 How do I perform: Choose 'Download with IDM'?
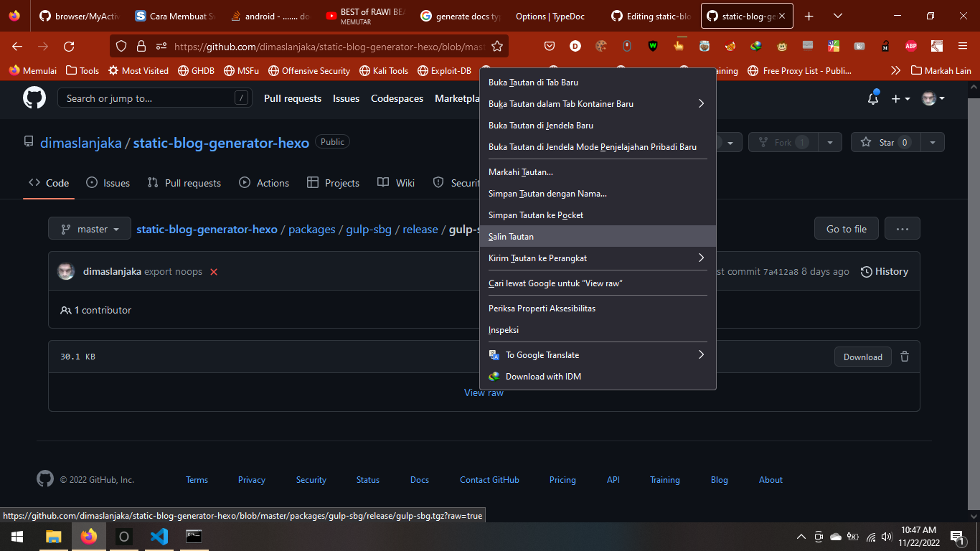click(598, 376)
